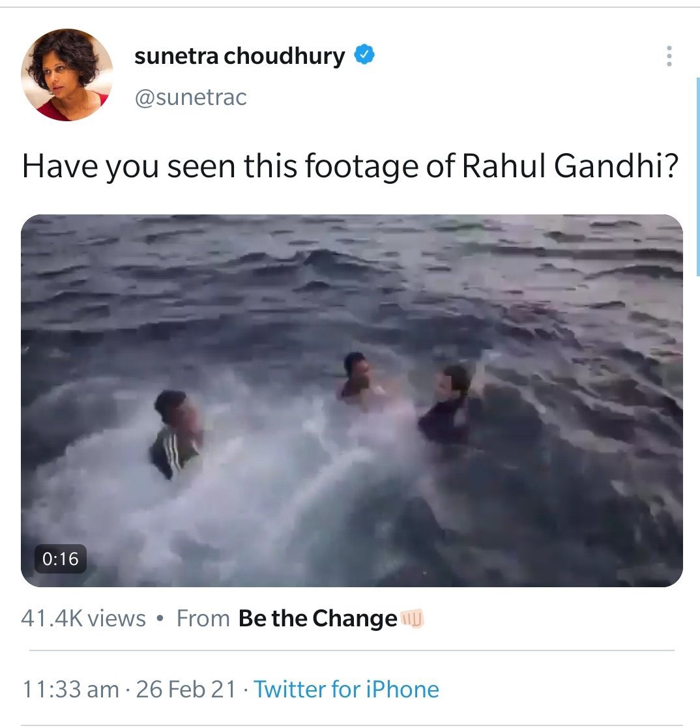700x728 pixels.
Task: Click the display name sunetra choudhury
Action: [239, 57]
